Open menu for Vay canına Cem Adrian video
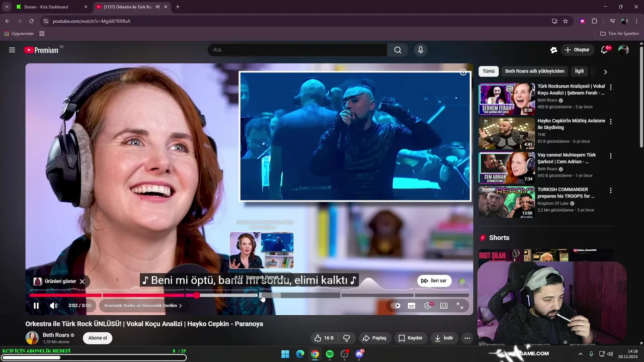 pyautogui.click(x=611, y=156)
